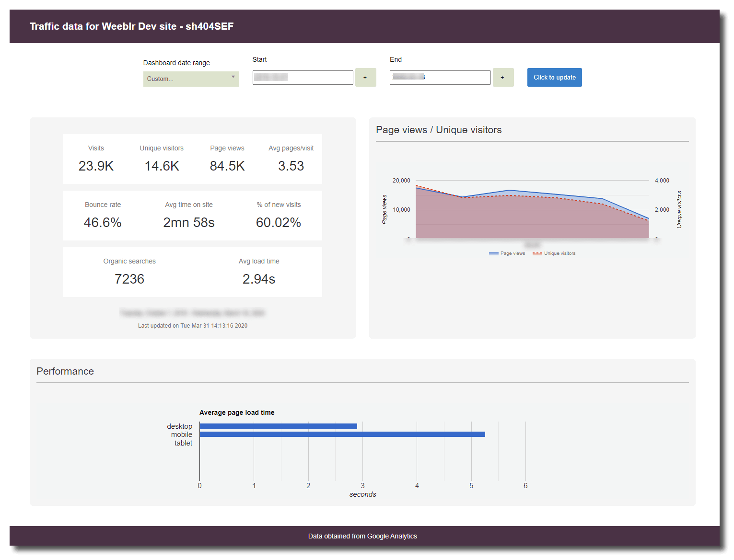
Task: Open the End date picker plus button
Action: (x=503, y=77)
